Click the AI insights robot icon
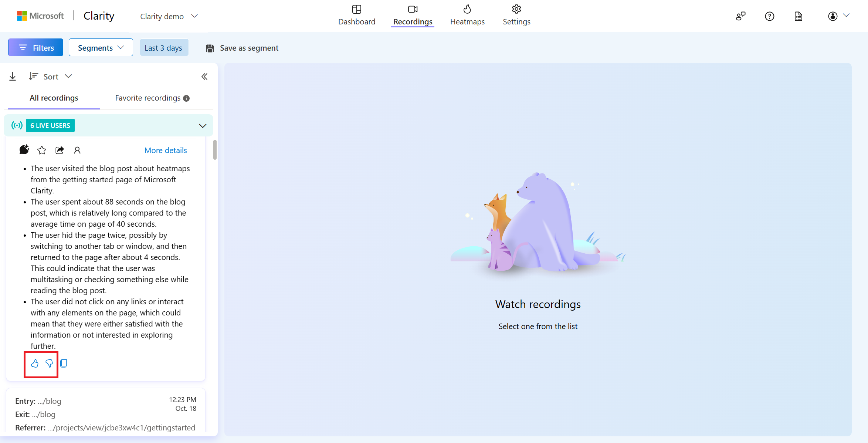 point(24,150)
